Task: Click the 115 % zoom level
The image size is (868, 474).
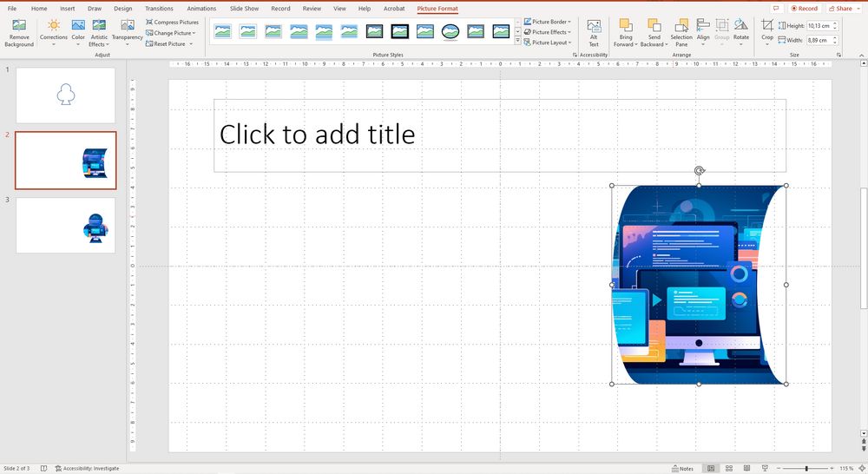Action: (845, 469)
